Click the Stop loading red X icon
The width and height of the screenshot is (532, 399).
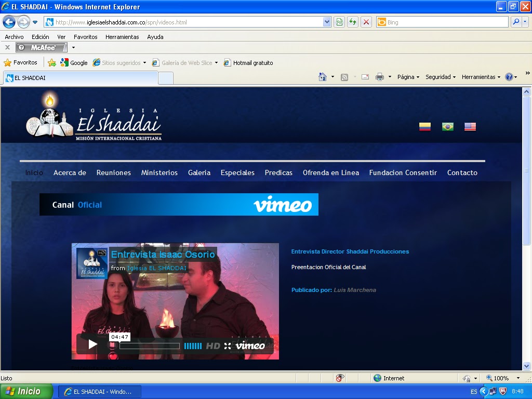[x=366, y=22]
